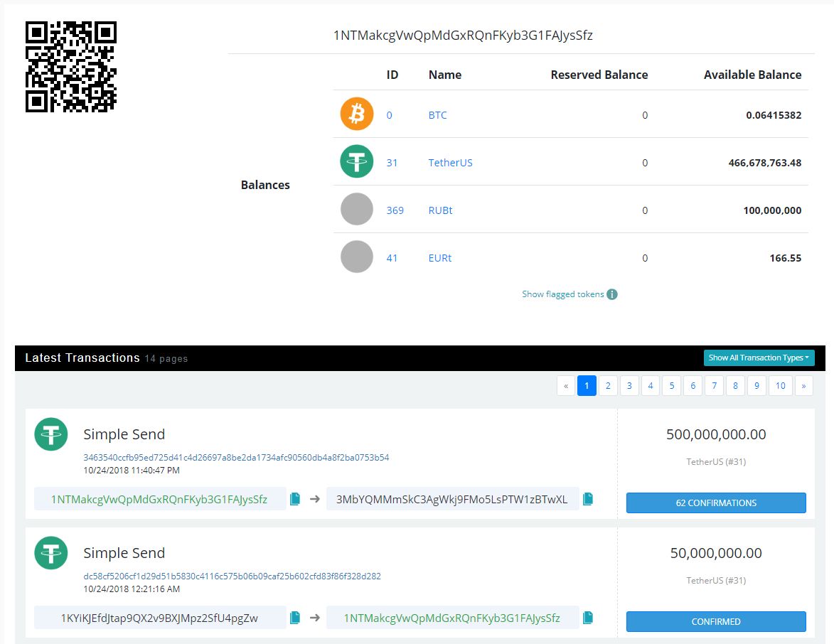834x644 pixels.
Task: Go back using the « pagination control
Action: [565, 385]
